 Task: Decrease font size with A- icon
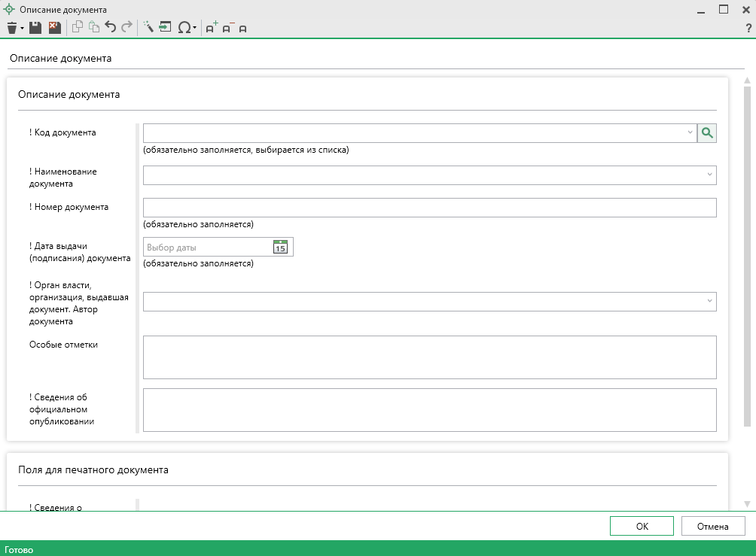[x=227, y=28]
